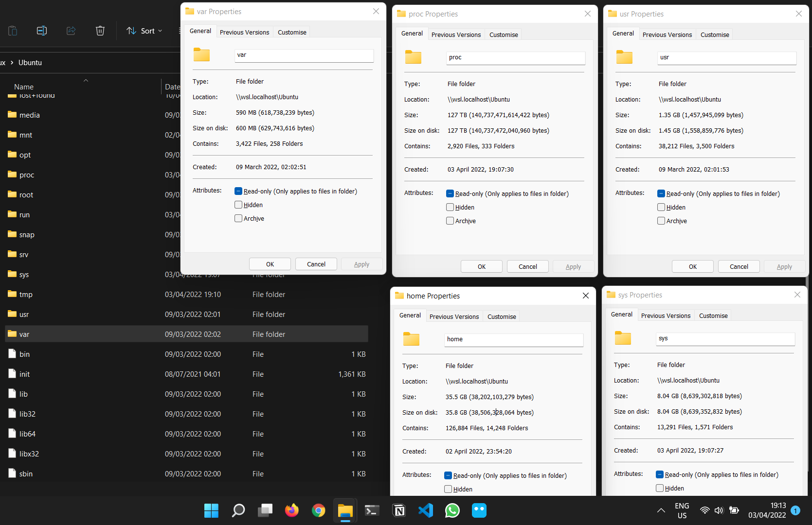Open the Customise tab in sys Properties

click(713, 315)
